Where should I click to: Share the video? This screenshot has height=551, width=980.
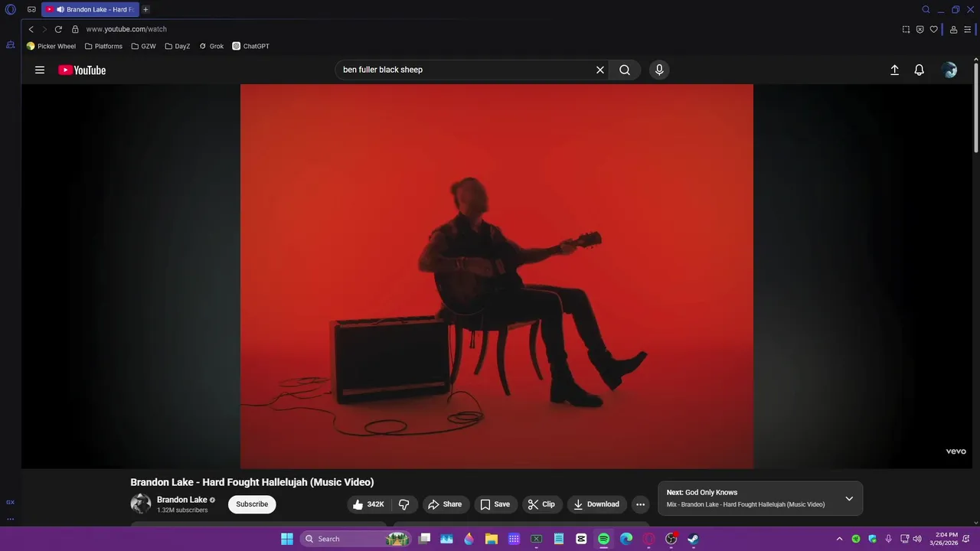point(445,504)
